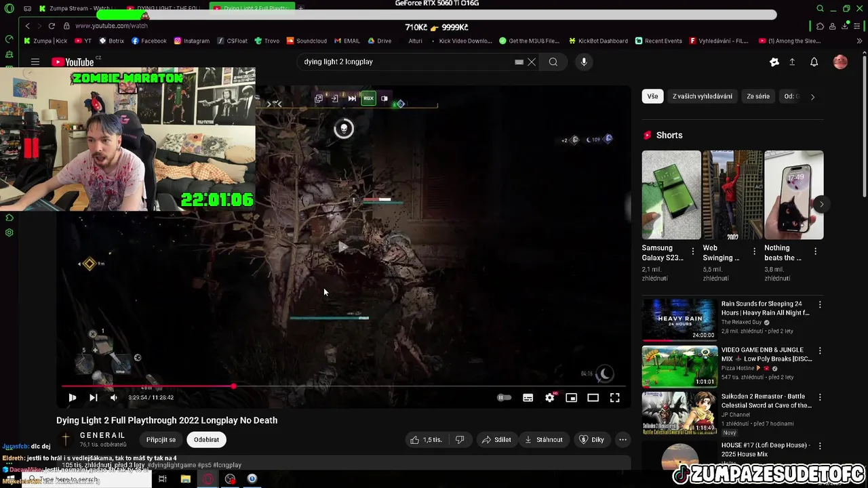The height and width of the screenshot is (488, 868).
Task: Share the video via Sdílet
Action: pyautogui.click(x=496, y=440)
